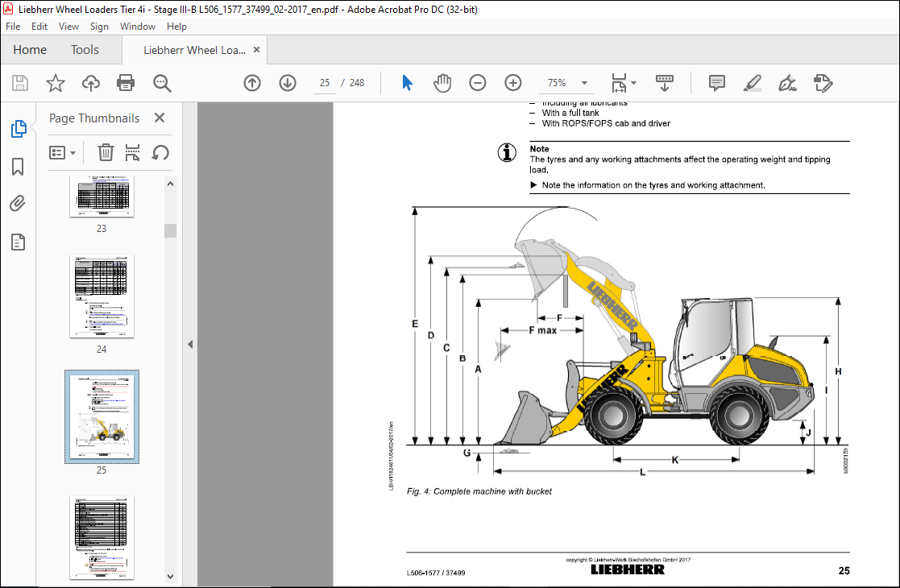
Task: Rotate page thumbnail icon
Action: [160, 152]
